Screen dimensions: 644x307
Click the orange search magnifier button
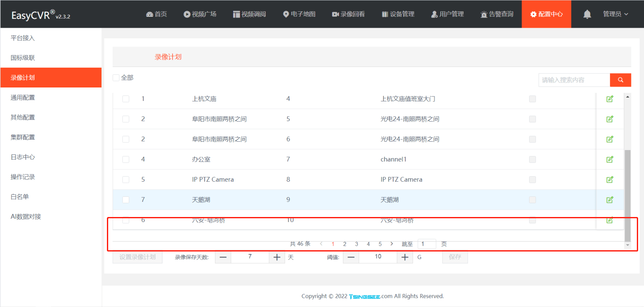tap(620, 80)
